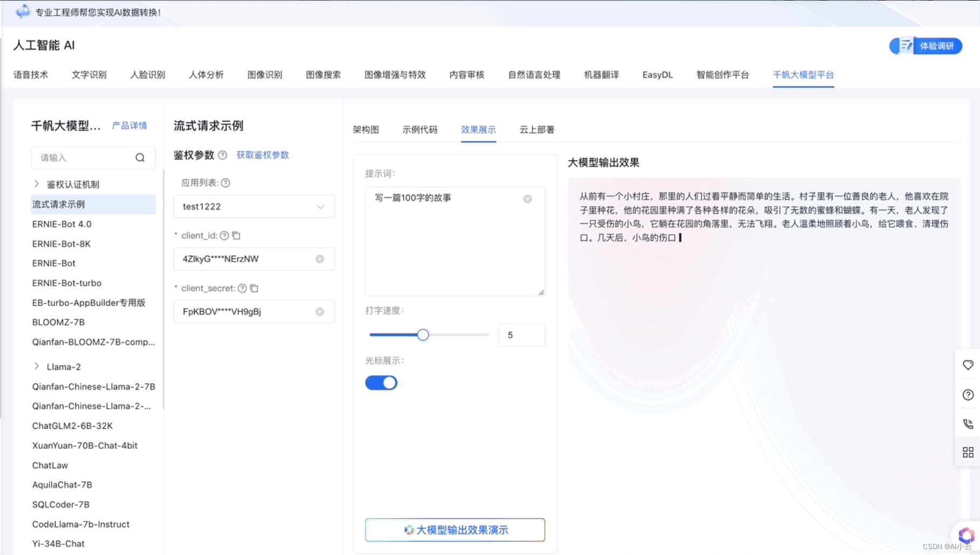980x555 pixels.
Task: Click help icon beside client_id
Action: (224, 236)
